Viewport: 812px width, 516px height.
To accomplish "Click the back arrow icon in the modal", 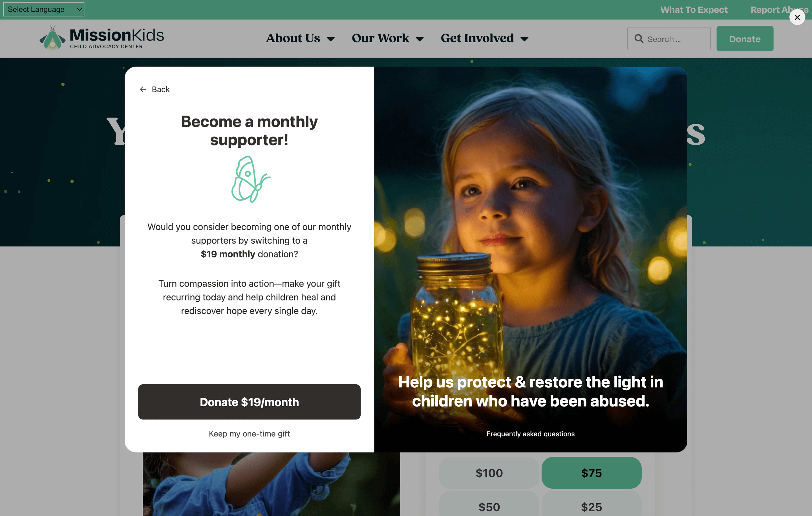I will click(x=143, y=89).
